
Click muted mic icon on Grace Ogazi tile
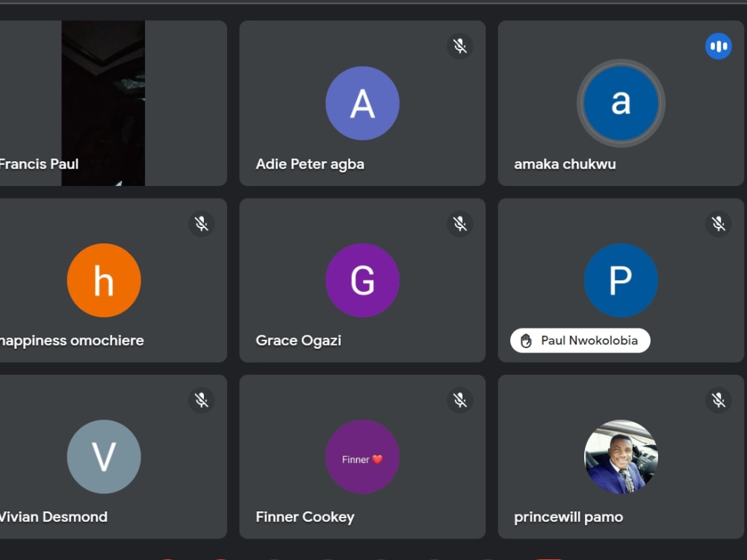pyautogui.click(x=459, y=224)
